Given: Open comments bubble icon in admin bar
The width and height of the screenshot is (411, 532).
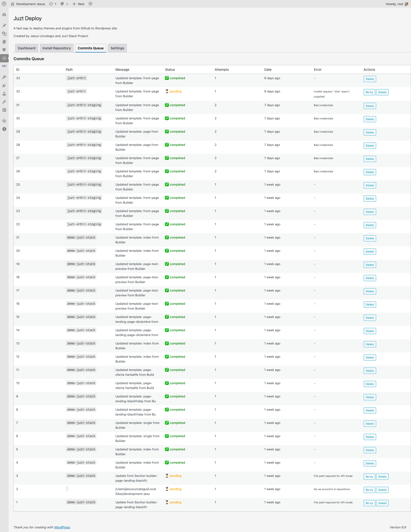Looking at the screenshot, I should point(64,4).
